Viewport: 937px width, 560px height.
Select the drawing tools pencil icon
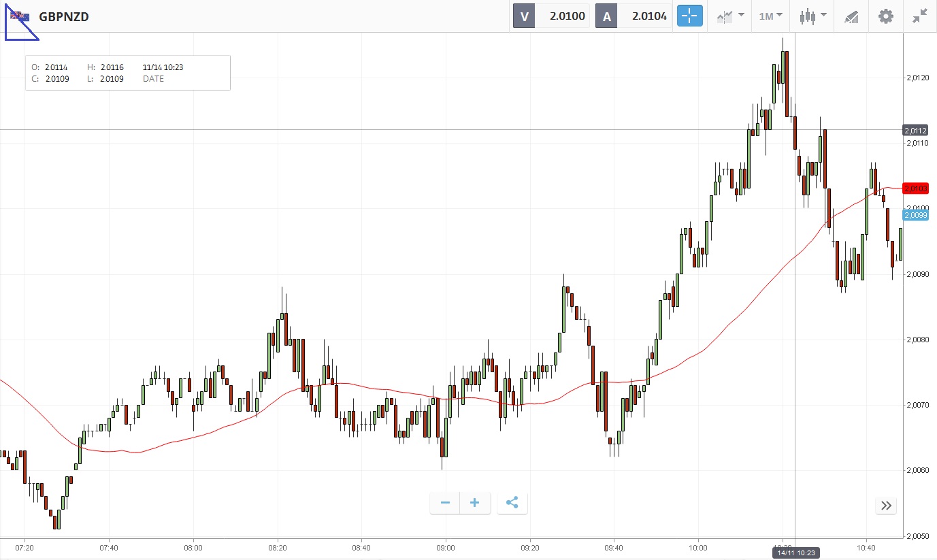click(x=852, y=16)
